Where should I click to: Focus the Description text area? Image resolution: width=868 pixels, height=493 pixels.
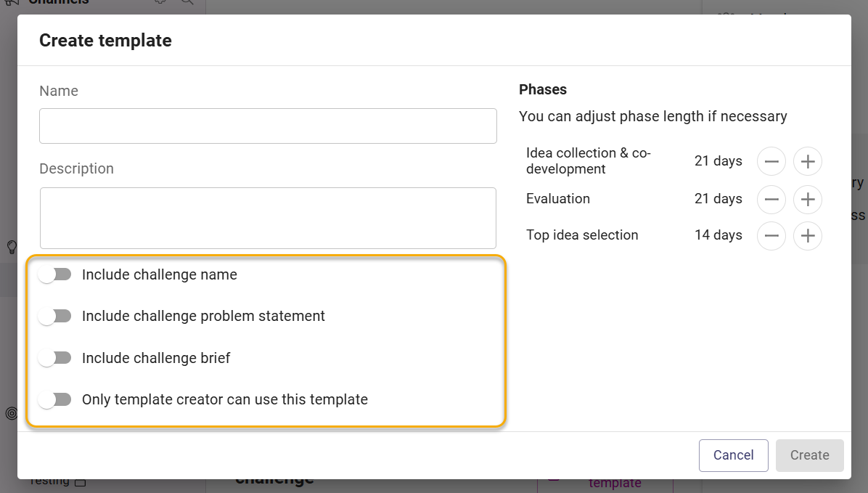click(268, 219)
